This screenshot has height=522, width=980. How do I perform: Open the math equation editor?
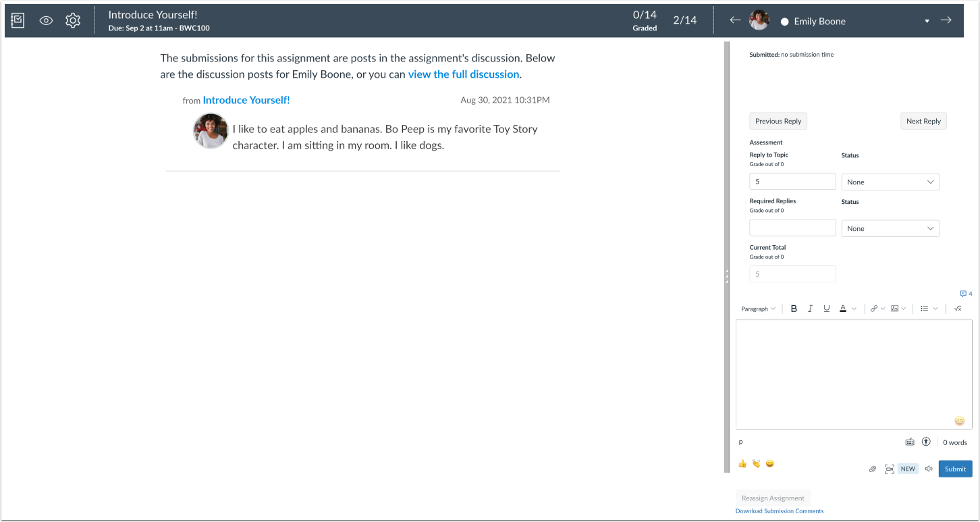pos(958,309)
